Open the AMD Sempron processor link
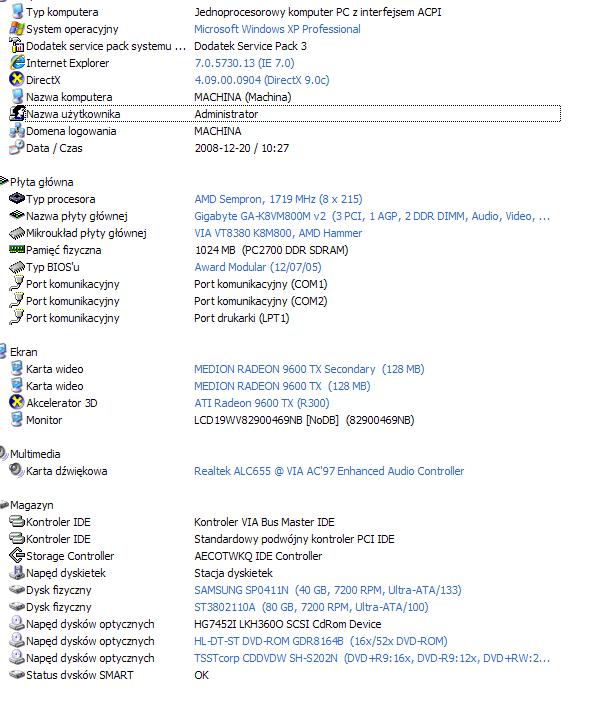The height and width of the screenshot is (708, 606). coord(278,199)
